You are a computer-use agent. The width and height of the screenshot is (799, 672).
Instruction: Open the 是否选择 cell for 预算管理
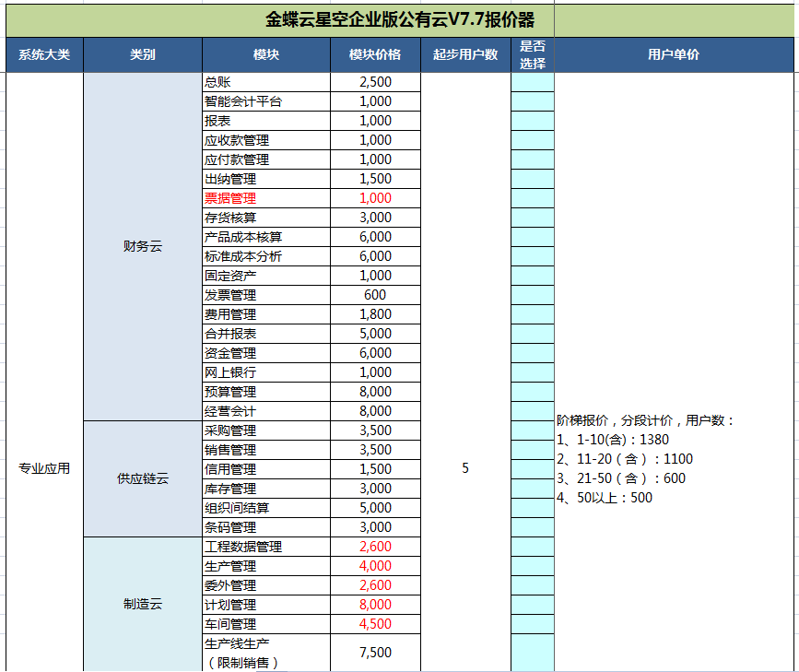533,392
